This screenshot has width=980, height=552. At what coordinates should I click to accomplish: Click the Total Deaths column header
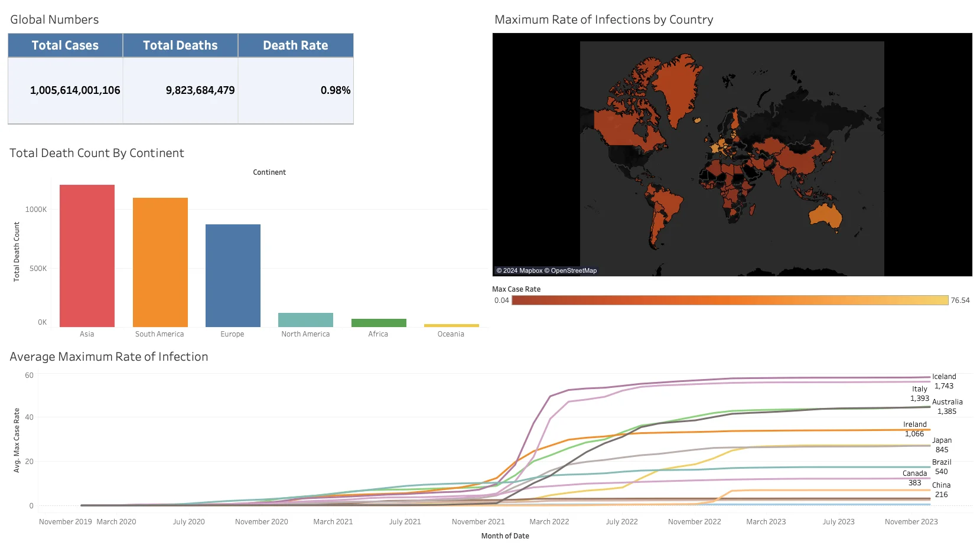(180, 45)
